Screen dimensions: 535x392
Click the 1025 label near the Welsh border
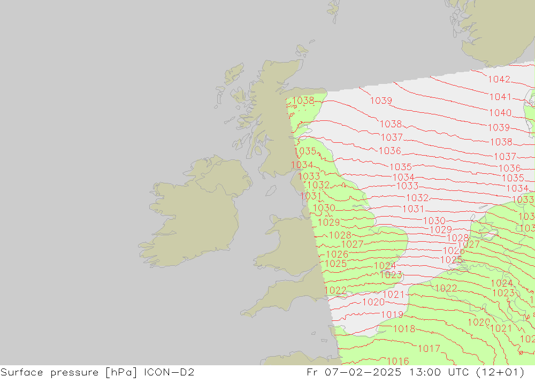(336, 264)
